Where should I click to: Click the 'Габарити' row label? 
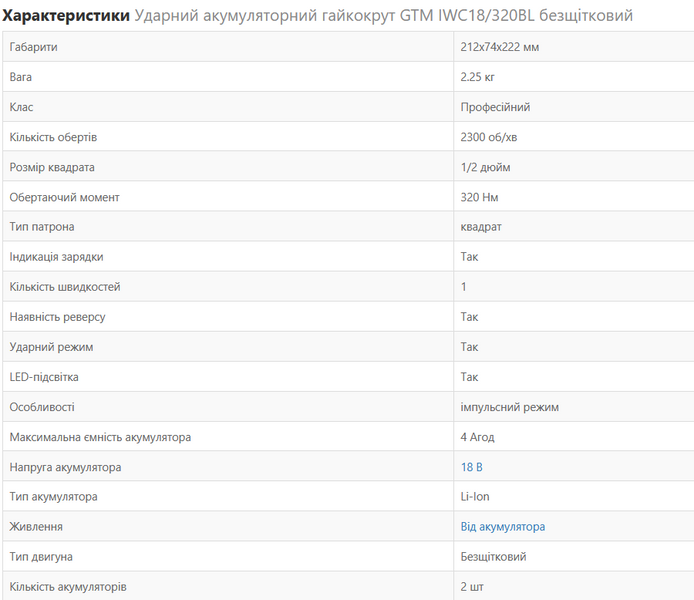pos(34,47)
